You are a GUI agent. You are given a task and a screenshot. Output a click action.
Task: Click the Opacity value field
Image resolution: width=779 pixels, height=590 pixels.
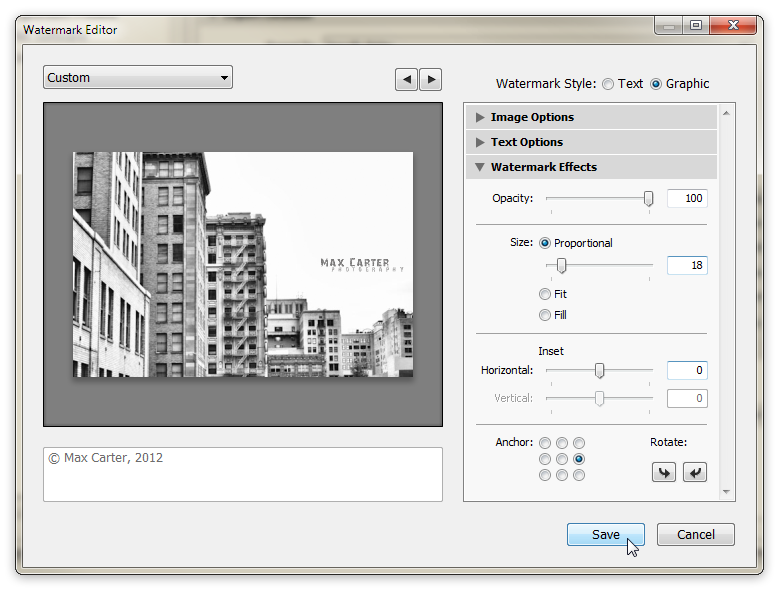pos(687,198)
